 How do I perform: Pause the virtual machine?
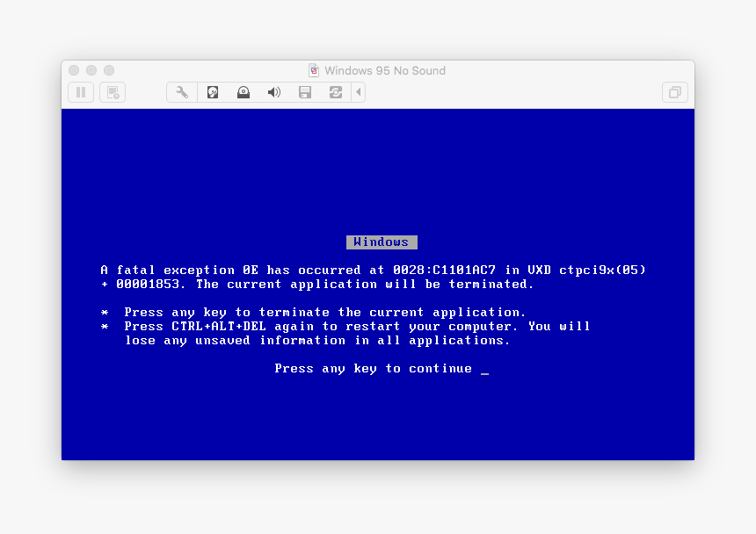pyautogui.click(x=81, y=92)
